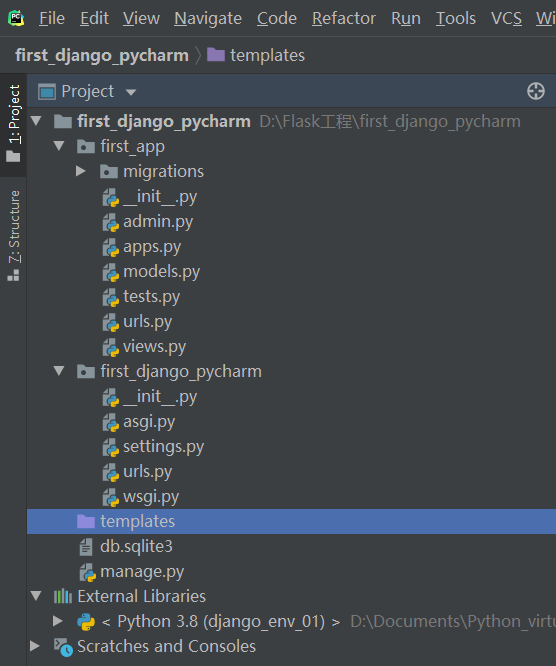Collapse the inner first_django_pycharm package arrow
Screen dimensions: 556x666
click(59, 371)
